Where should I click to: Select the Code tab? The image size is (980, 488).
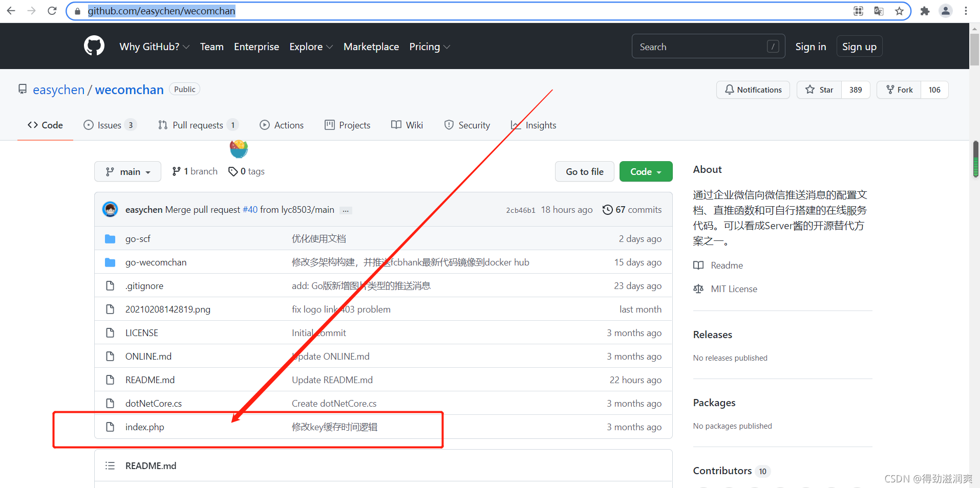coord(45,125)
